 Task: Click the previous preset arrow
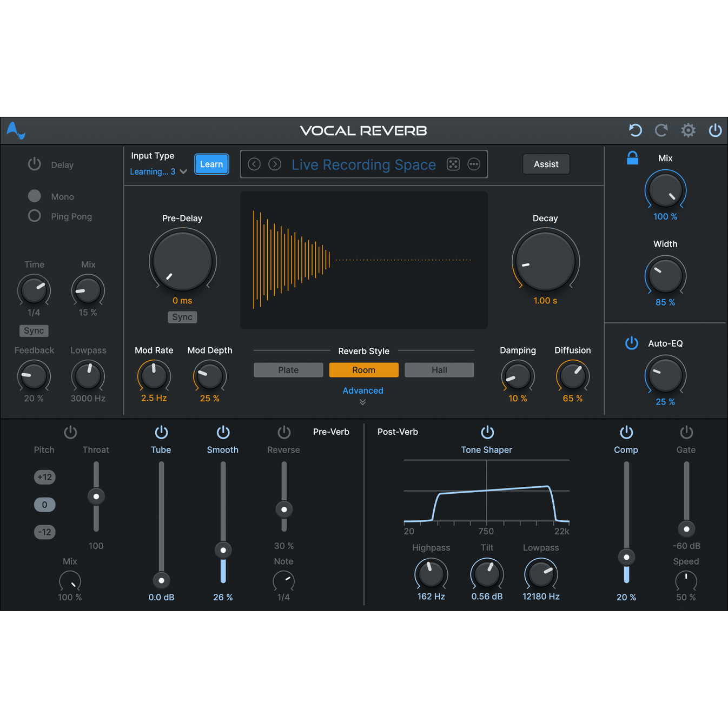click(x=254, y=164)
